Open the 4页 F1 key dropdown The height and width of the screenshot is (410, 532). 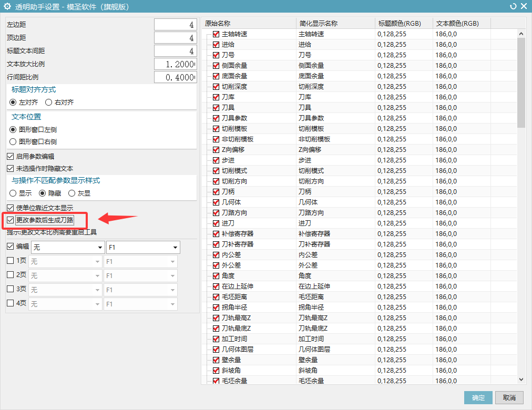pos(140,304)
